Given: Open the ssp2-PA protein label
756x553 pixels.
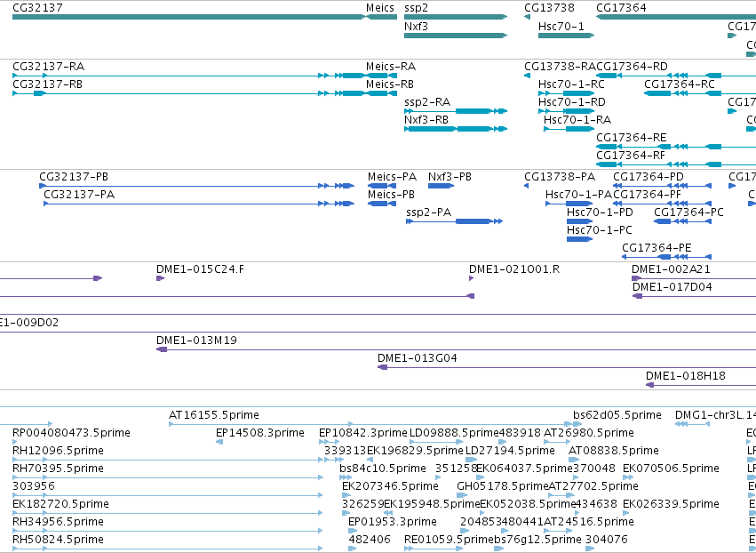Looking at the screenshot, I should click(428, 212).
